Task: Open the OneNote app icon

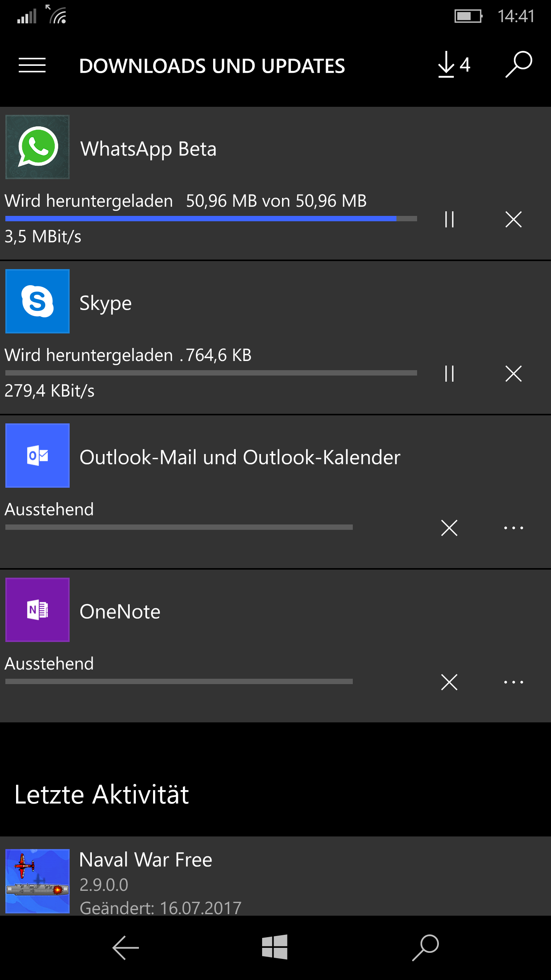Action: (37, 610)
